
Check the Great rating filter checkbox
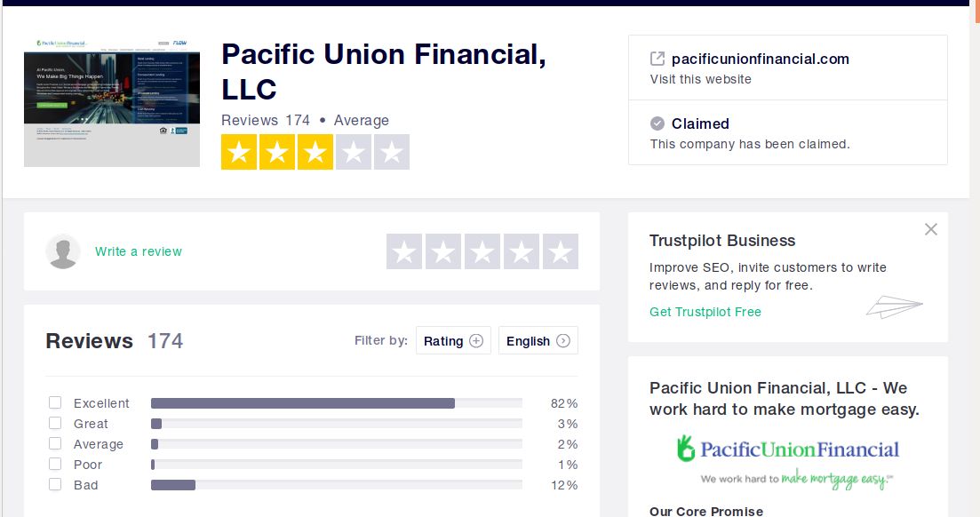(55, 423)
